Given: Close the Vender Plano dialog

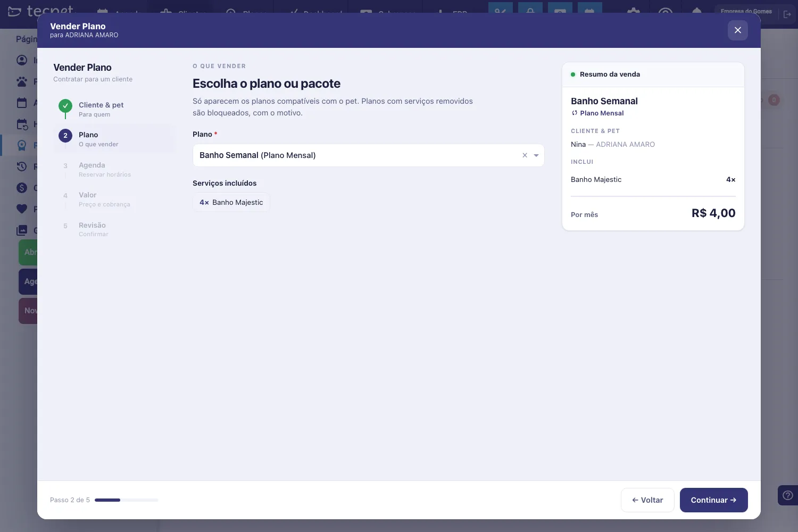Looking at the screenshot, I should 737,30.
